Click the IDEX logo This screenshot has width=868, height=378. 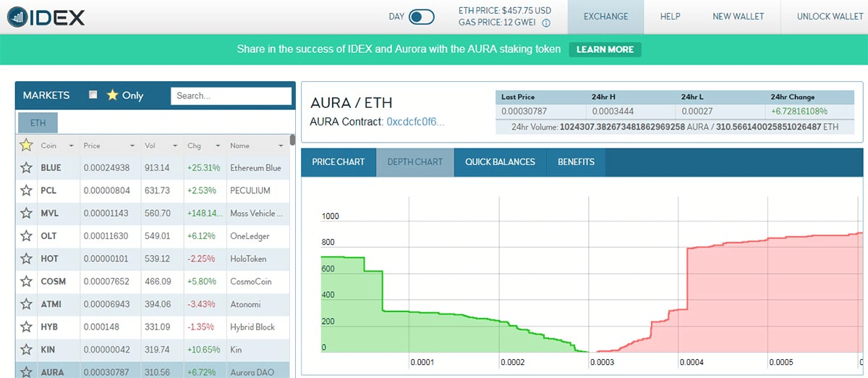pos(45,16)
